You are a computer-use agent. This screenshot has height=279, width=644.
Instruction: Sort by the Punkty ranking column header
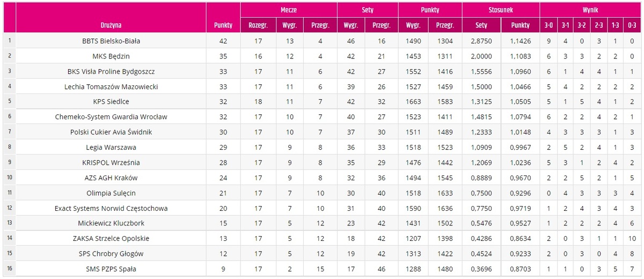(223, 25)
